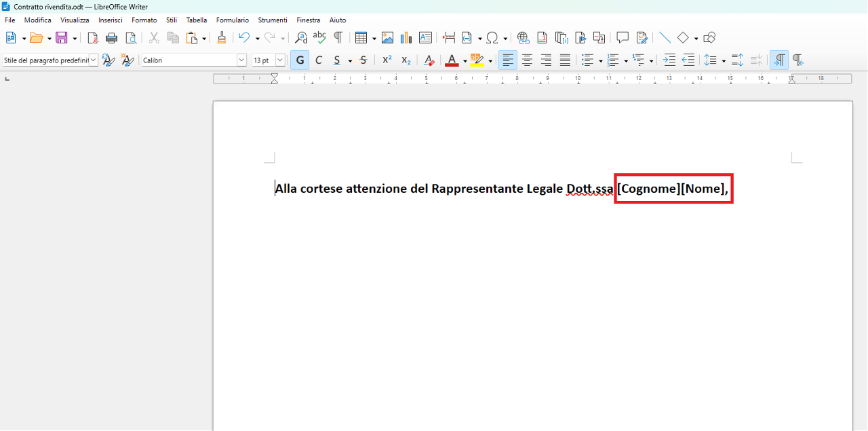The height and width of the screenshot is (431, 868).
Task: Open the Formato menu
Action: click(144, 20)
